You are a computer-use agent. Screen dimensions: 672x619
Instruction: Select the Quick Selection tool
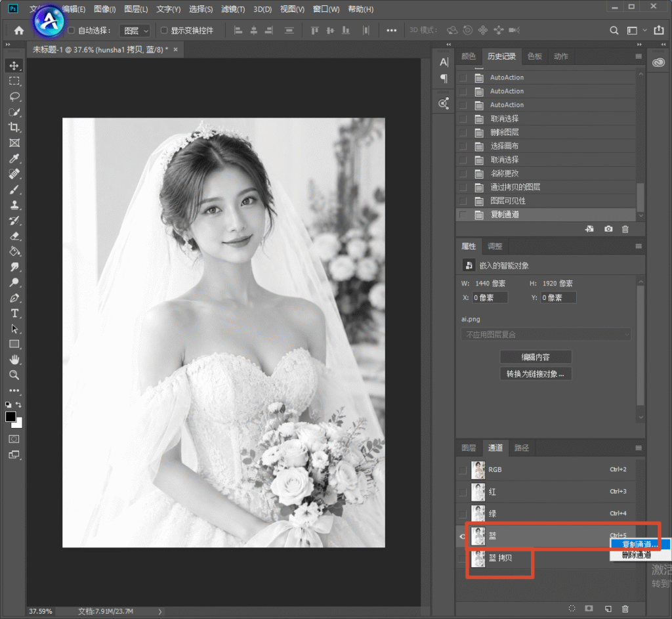(14, 112)
